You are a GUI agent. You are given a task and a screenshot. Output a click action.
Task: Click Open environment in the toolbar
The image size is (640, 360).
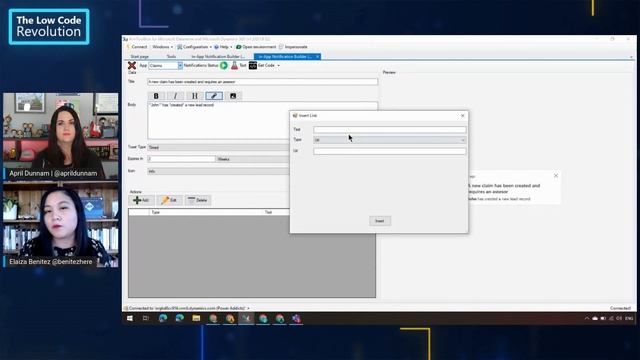pos(256,47)
